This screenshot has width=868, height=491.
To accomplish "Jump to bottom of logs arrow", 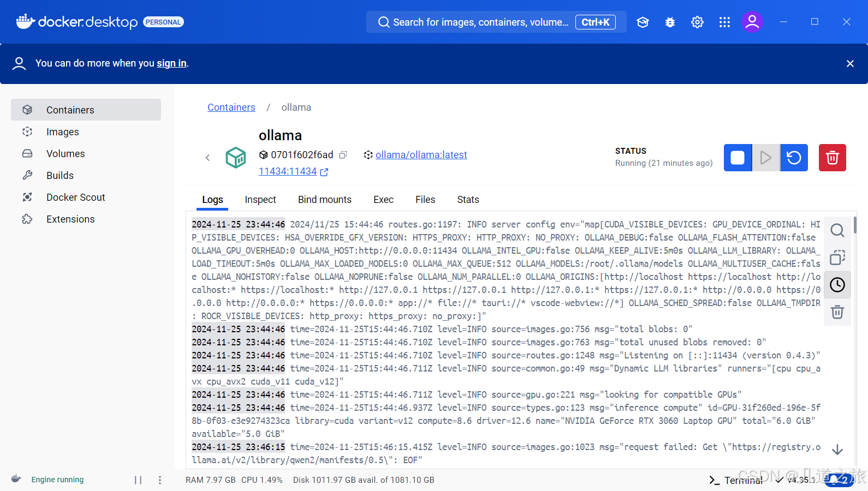I will point(837,450).
